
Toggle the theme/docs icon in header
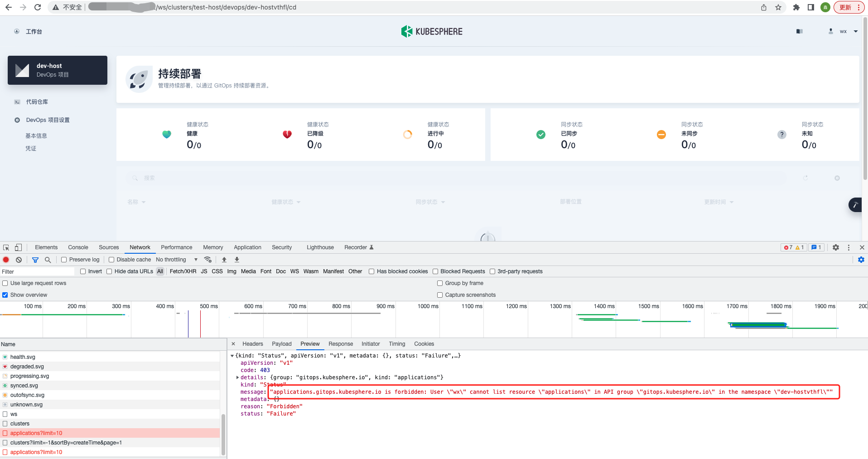point(800,31)
